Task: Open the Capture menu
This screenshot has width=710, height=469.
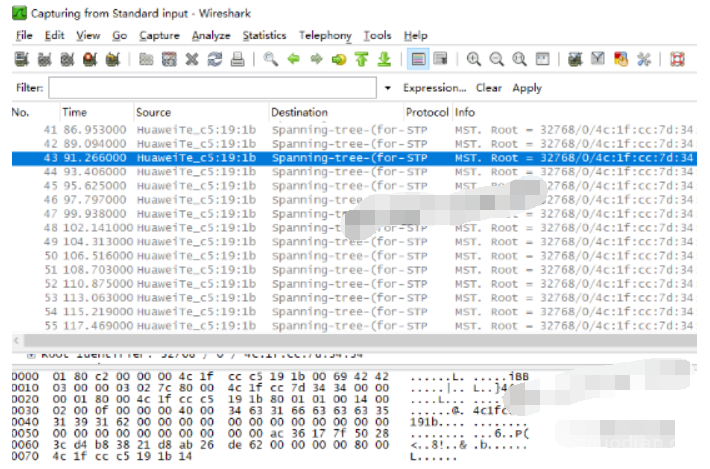Action: [x=159, y=35]
